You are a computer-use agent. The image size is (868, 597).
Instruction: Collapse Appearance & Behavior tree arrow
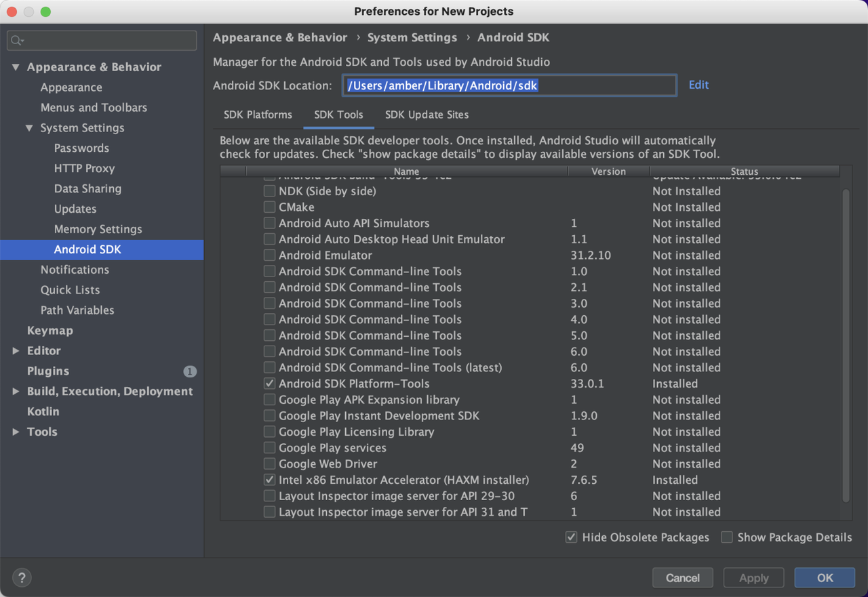coord(16,67)
